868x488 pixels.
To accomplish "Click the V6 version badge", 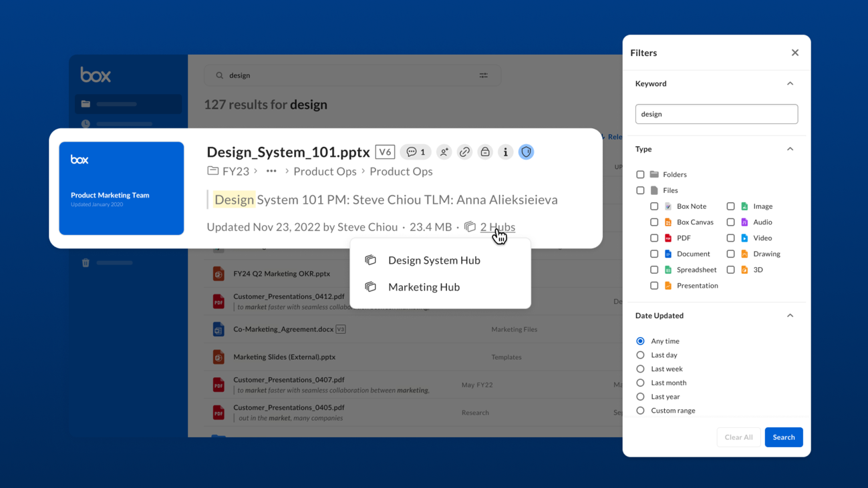I will 385,152.
